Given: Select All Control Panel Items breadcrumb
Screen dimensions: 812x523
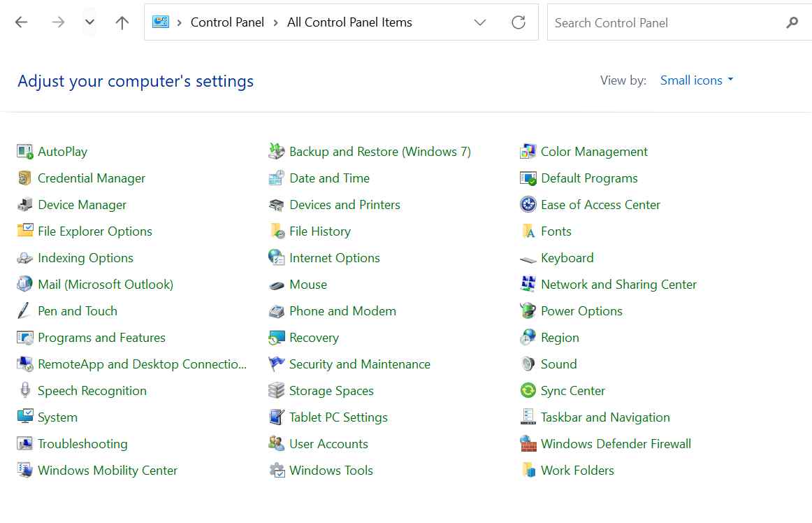Looking at the screenshot, I should tap(349, 22).
